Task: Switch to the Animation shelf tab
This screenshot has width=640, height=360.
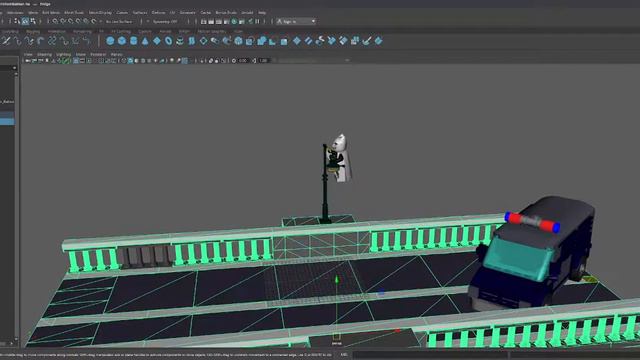Action: click(x=57, y=31)
